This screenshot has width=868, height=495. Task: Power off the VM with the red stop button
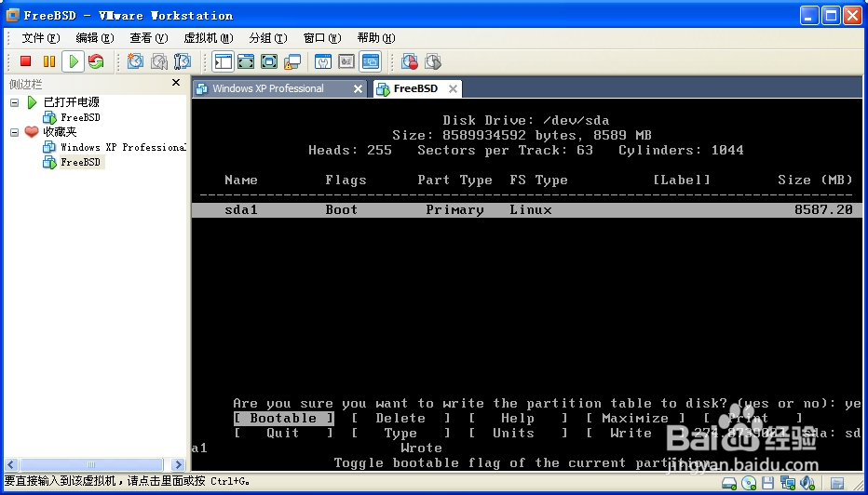[x=25, y=61]
